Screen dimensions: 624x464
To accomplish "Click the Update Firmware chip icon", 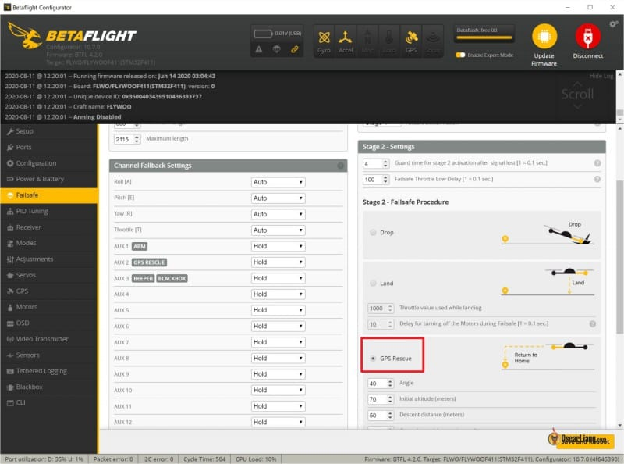I will tap(544, 37).
